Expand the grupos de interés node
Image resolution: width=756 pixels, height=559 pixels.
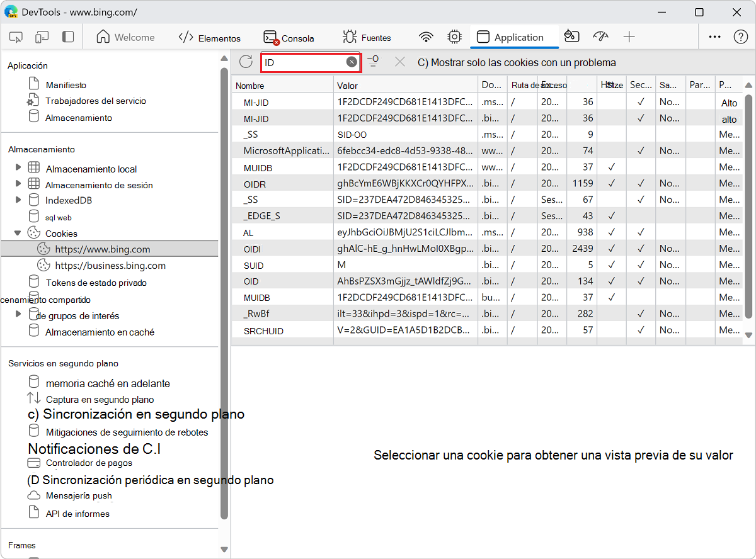coord(18,314)
